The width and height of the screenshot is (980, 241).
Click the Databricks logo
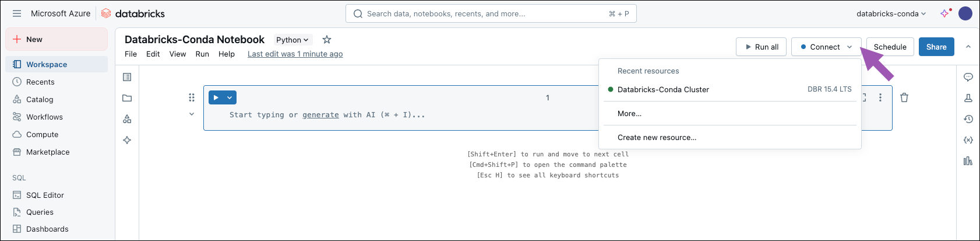click(133, 13)
